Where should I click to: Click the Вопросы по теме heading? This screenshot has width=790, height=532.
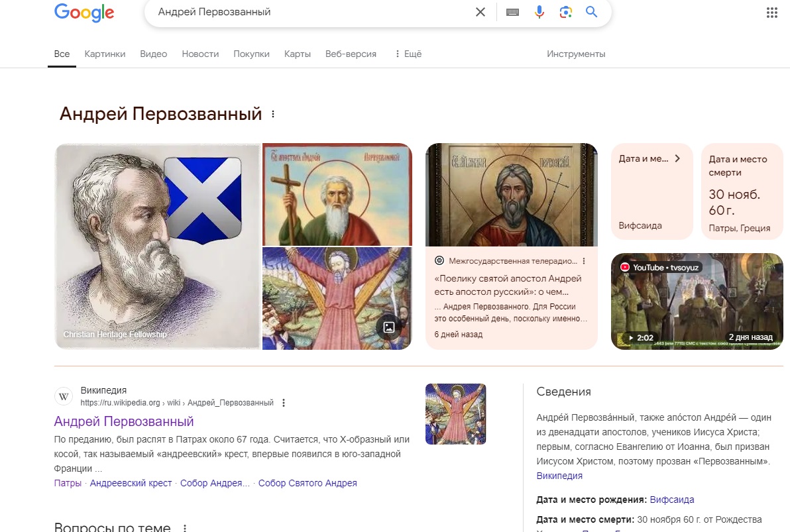pos(113,527)
